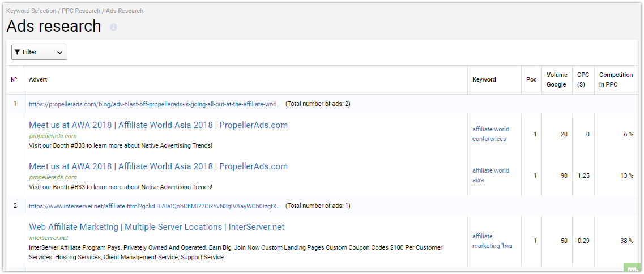Open the interserver.net affiliate URL link
Image resolution: width=644 pixels, height=274 pixels.
pos(155,206)
